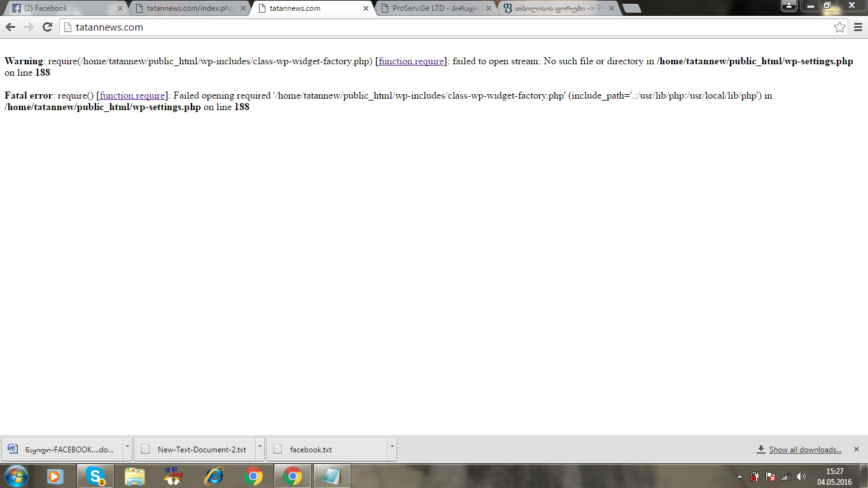Image resolution: width=868 pixels, height=488 pixels.
Task: Launch Windows Media Player from taskbar
Action: (55, 476)
